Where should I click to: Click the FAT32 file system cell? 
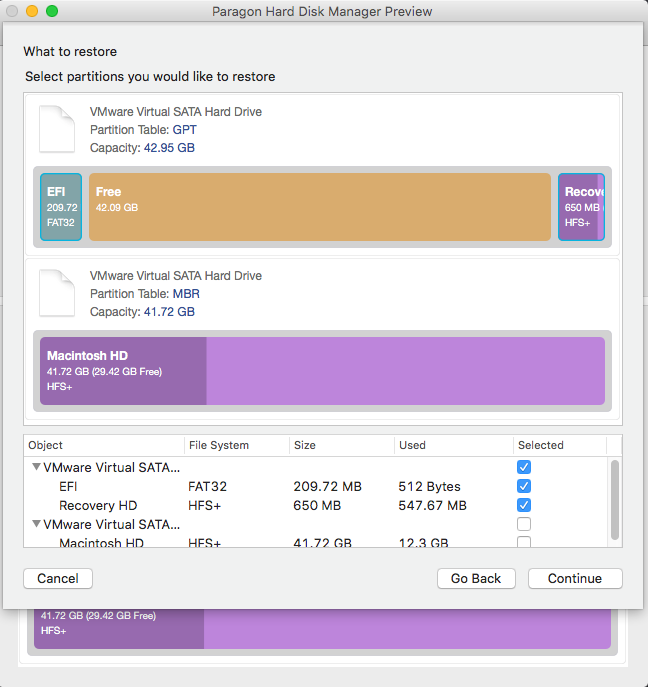click(x=207, y=486)
